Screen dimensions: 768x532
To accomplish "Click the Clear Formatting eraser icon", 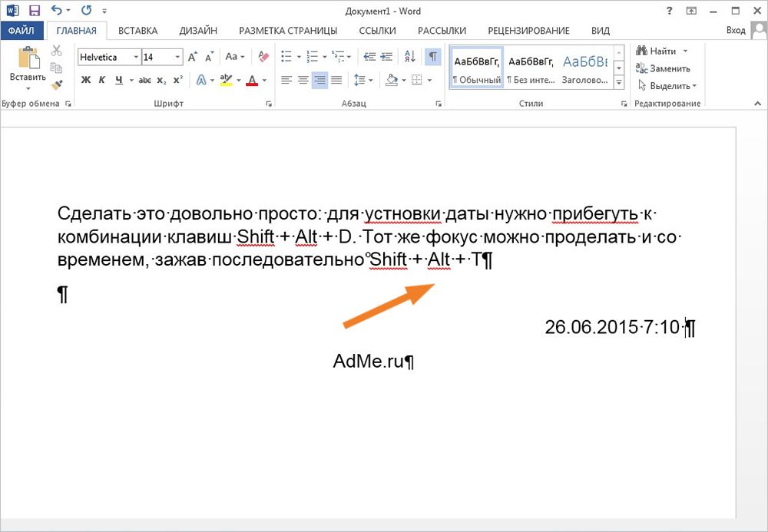I will click(263, 57).
